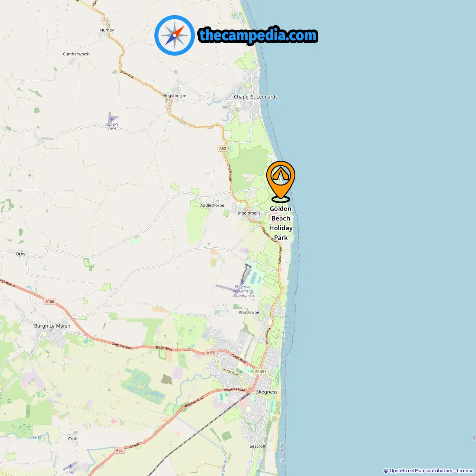Click the Addlethorpe village label
The width and height of the screenshot is (476, 476).
[x=212, y=205]
